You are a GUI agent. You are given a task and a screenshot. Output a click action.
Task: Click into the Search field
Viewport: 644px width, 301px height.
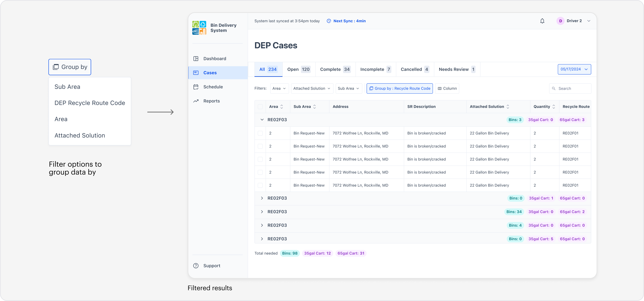pos(570,88)
